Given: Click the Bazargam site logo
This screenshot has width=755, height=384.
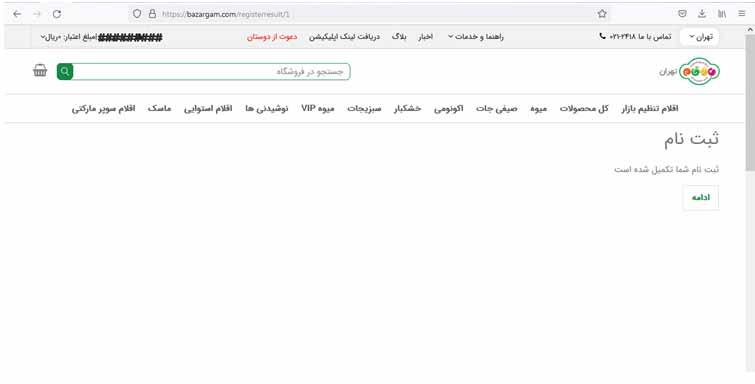Looking at the screenshot, I should [x=699, y=71].
